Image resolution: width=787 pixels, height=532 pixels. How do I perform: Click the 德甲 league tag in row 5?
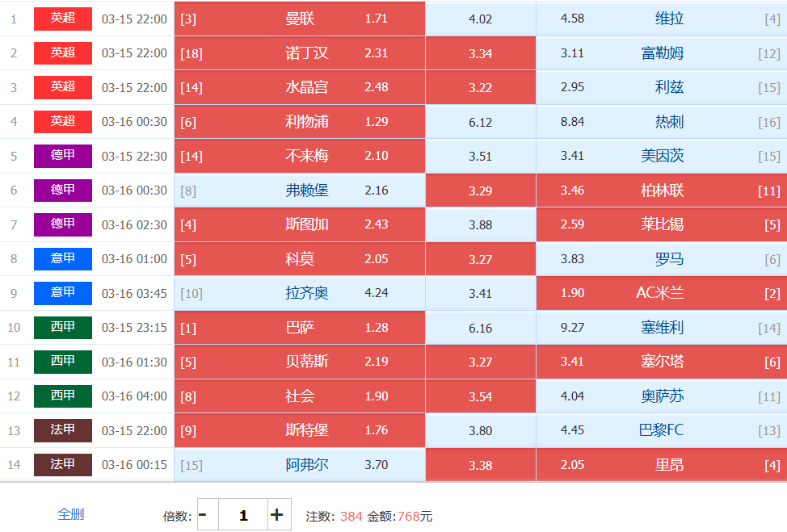tap(63, 156)
